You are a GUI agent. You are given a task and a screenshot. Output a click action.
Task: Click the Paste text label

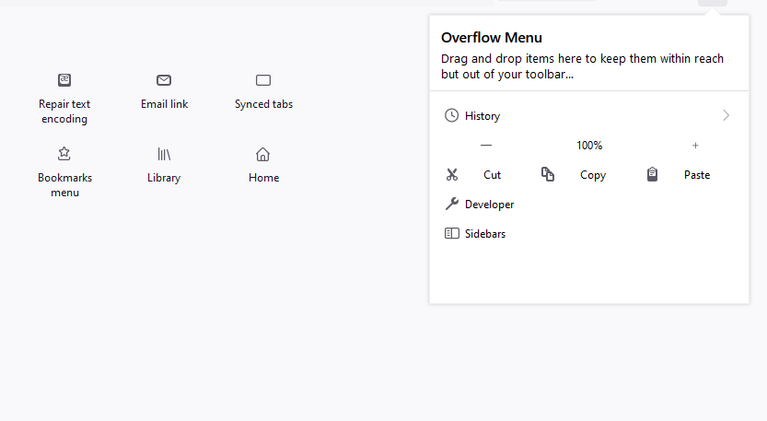[697, 175]
